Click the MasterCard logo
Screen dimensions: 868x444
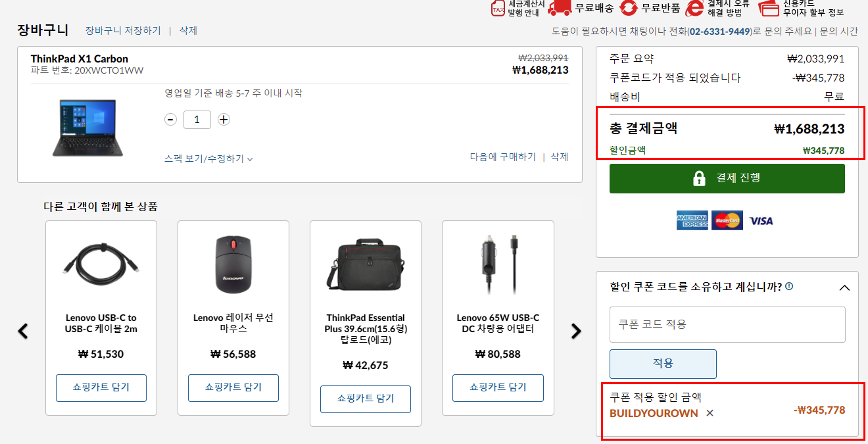(x=727, y=220)
